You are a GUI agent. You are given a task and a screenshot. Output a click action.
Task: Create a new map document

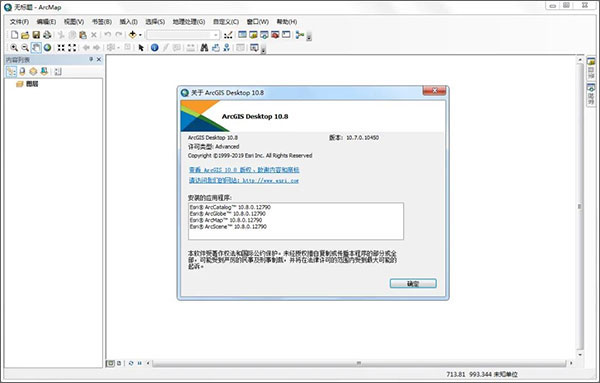tap(14, 35)
